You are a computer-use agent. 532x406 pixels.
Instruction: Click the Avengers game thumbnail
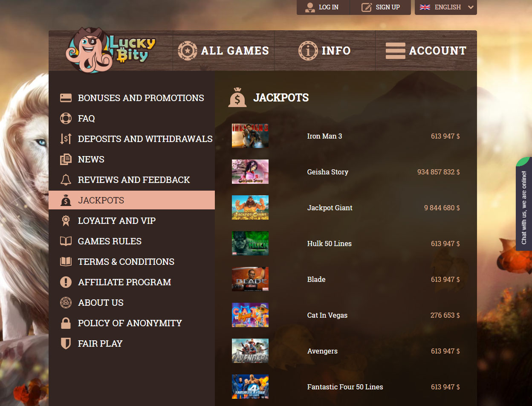pos(250,351)
